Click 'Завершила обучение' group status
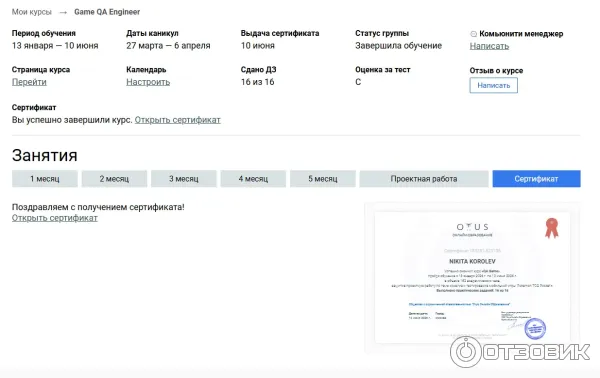Screen dimensions: 600x378 click(x=398, y=46)
